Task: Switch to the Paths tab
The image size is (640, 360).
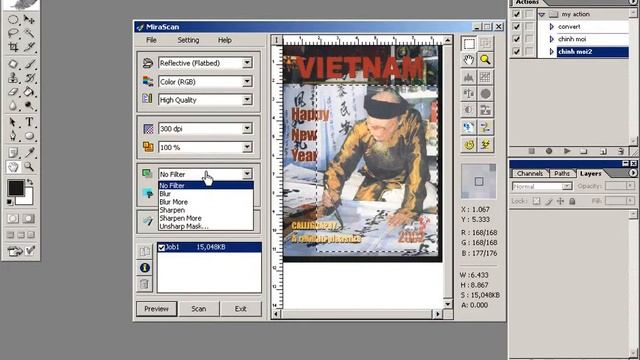Action: click(x=562, y=173)
